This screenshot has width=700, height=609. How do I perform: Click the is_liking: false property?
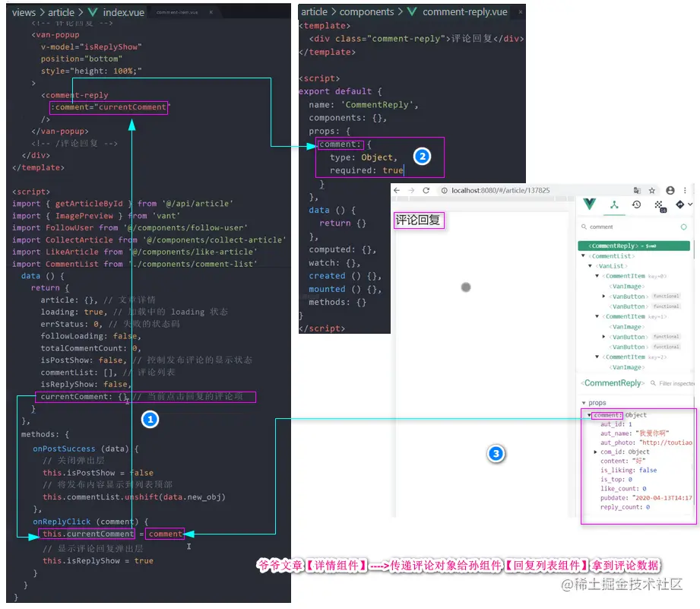click(628, 470)
